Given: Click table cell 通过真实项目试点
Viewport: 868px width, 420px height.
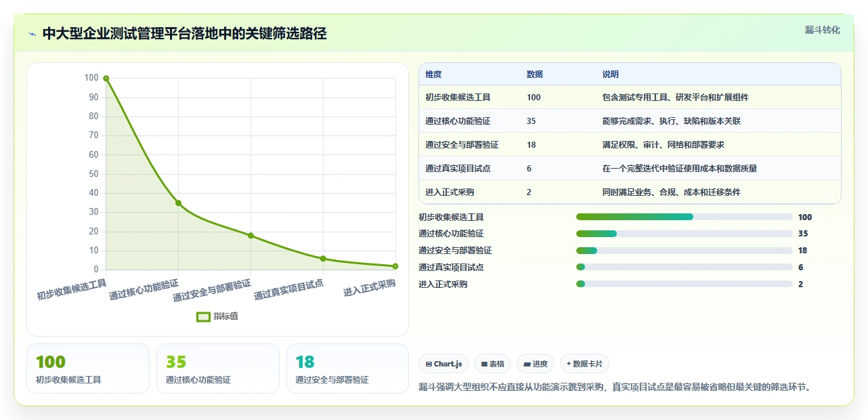Looking at the screenshot, I should tap(458, 169).
